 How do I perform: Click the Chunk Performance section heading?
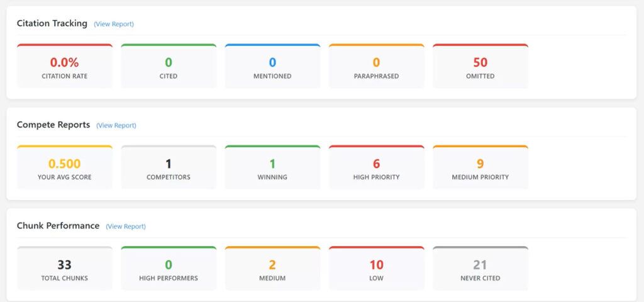click(x=58, y=226)
